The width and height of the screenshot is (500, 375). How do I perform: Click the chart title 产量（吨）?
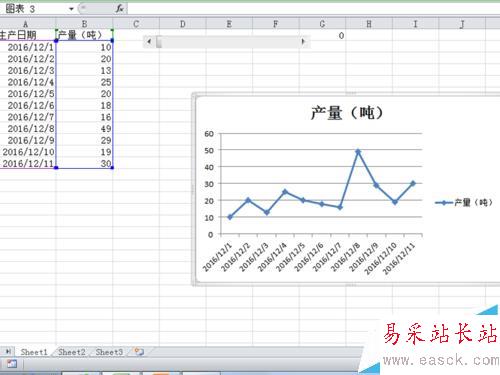347,113
